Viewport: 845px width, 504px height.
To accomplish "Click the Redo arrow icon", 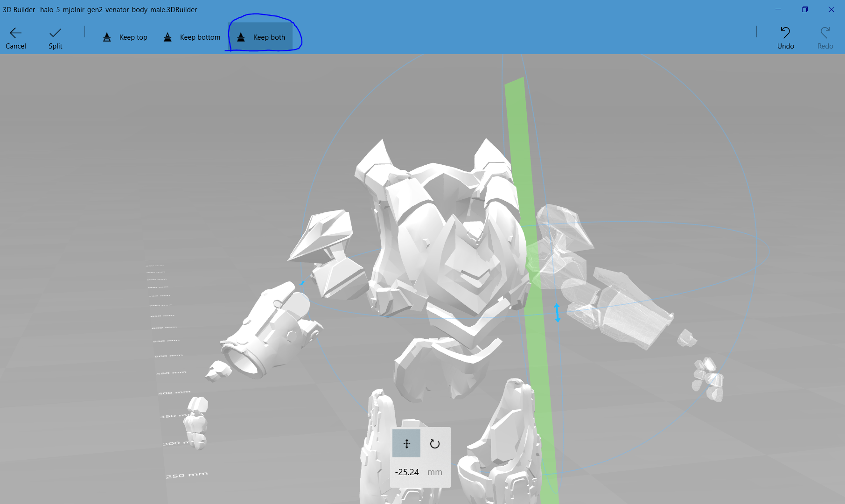I will [x=825, y=32].
